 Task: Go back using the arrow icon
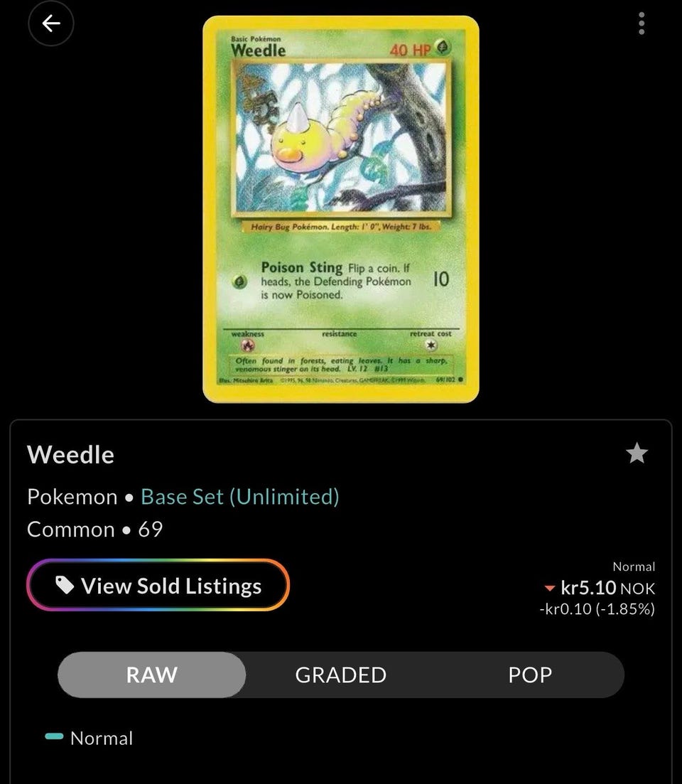click(51, 23)
